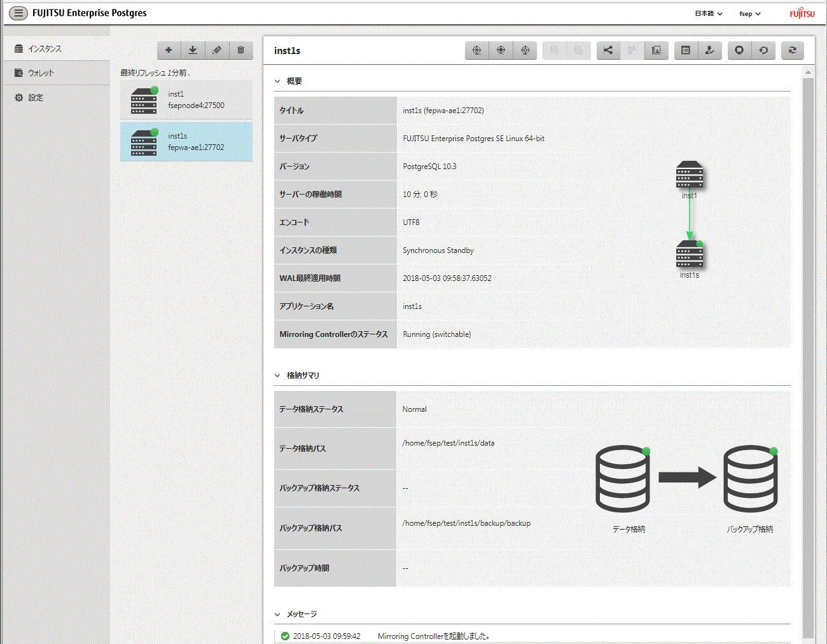
Task: Open the 設定 sidebar tab
Action: click(x=57, y=97)
